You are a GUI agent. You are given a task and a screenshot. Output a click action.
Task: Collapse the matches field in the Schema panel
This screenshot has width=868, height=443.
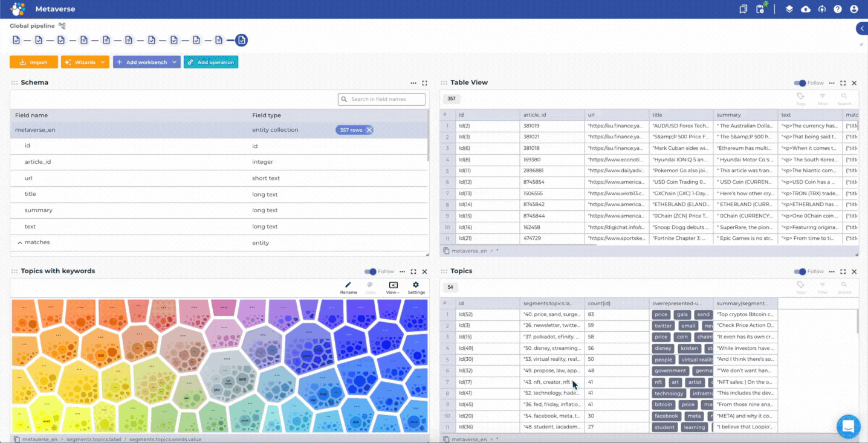(x=21, y=242)
